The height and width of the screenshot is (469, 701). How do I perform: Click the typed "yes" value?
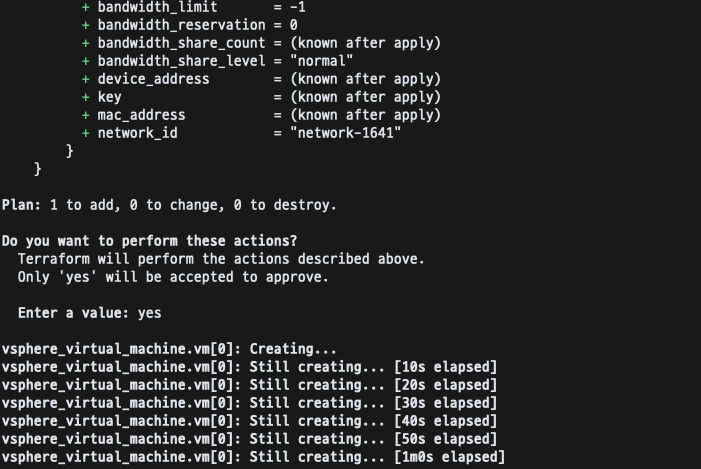149,313
